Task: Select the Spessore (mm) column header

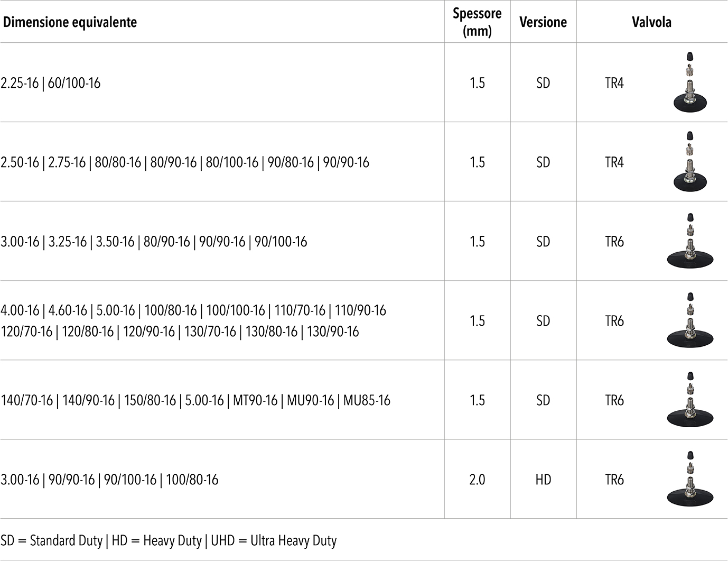Action: coord(477,22)
